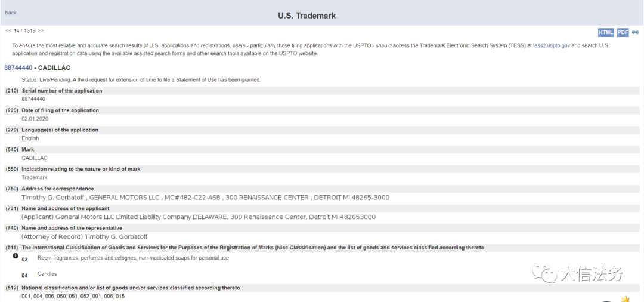Click the (731) applicant name header
The width and height of the screenshot is (644, 302).
(x=64, y=208)
